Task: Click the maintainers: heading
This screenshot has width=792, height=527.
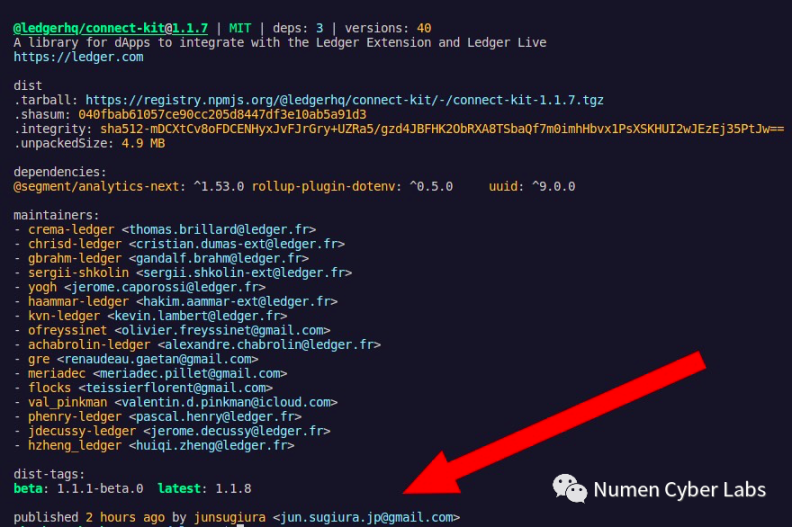Action: (57, 215)
